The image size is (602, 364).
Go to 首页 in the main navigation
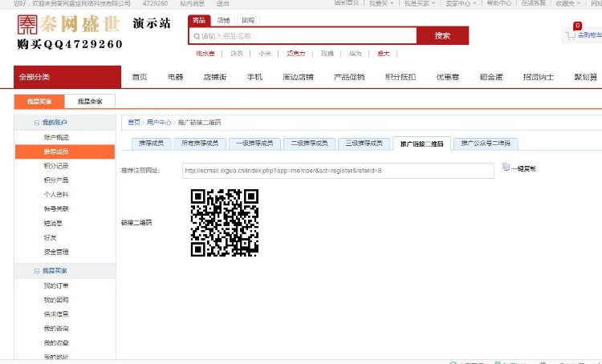(140, 77)
